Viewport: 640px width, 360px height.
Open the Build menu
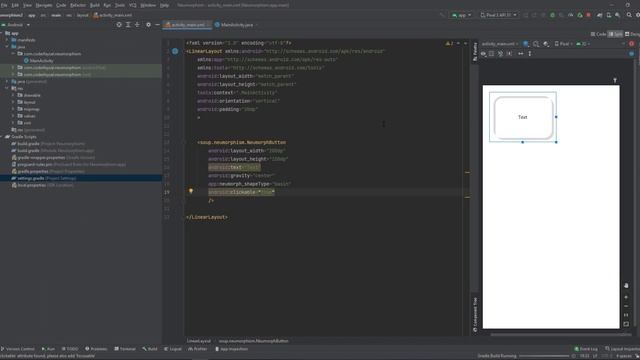point(95,5)
